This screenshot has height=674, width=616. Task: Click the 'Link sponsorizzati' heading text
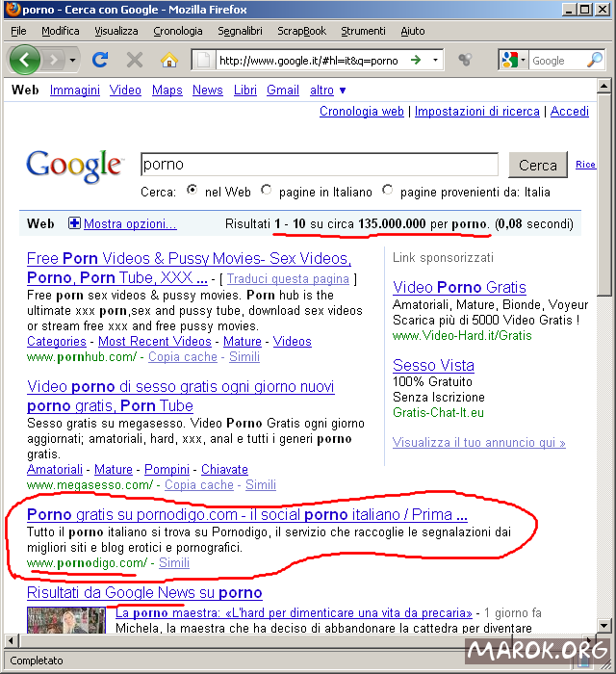443,257
